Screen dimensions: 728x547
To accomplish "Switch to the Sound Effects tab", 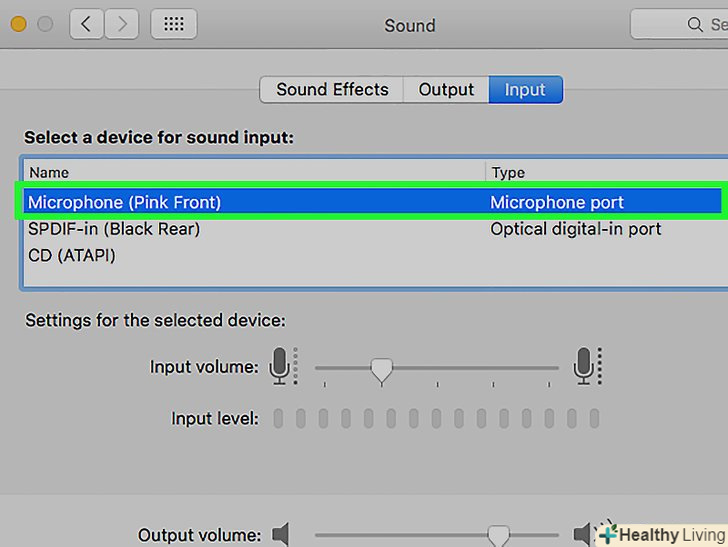I will tap(332, 89).
